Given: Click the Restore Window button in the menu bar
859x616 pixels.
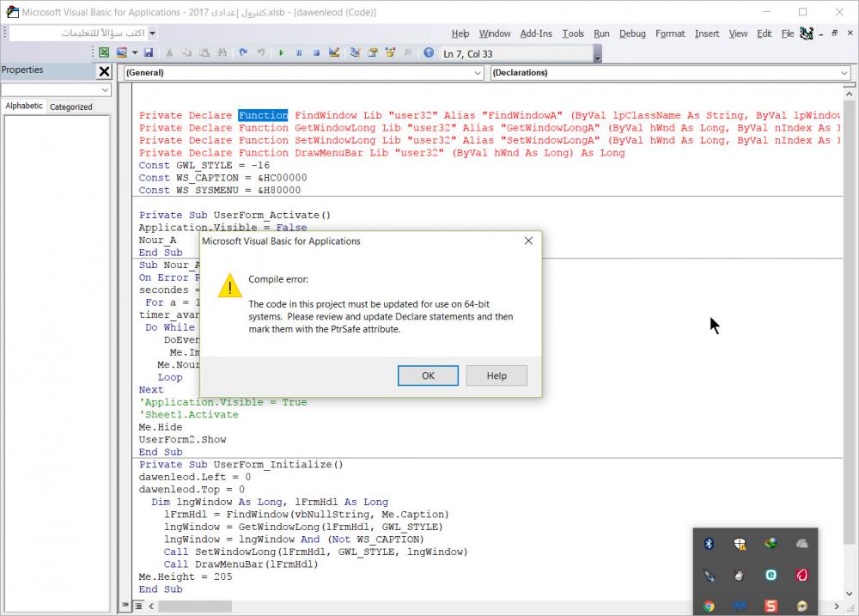Looking at the screenshot, I should (834, 33).
